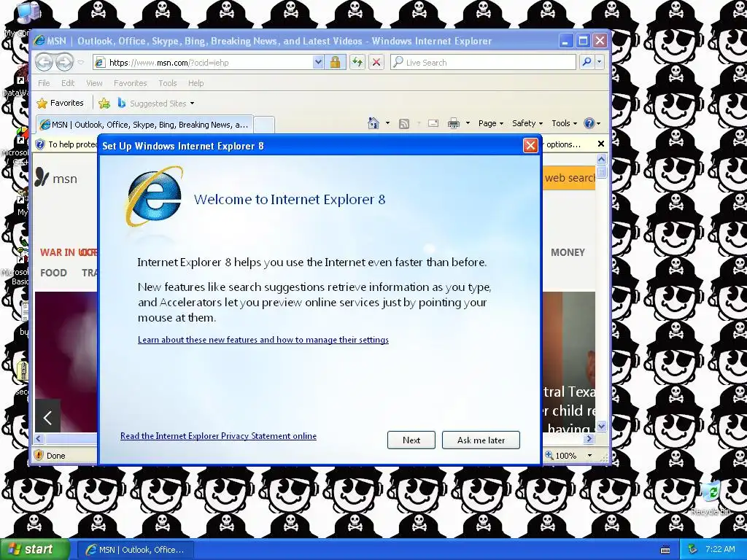
Task: Open the Windows start menu
Action: 34,550
